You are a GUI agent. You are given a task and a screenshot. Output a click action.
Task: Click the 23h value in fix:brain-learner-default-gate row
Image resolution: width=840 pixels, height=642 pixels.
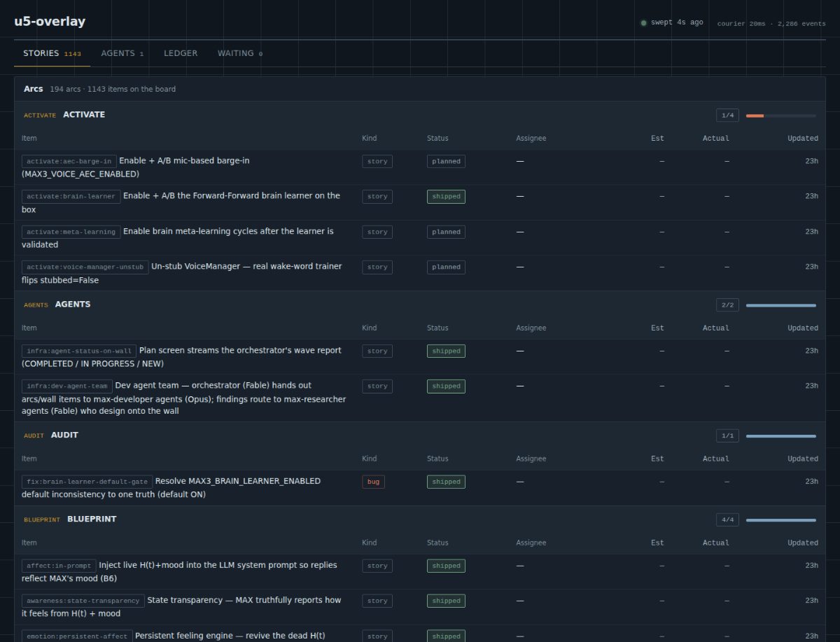811,482
